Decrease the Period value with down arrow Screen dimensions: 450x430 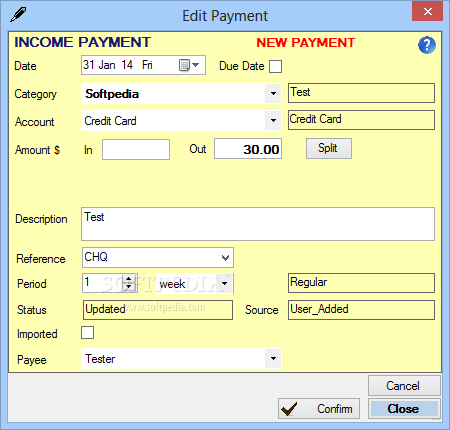coord(129,287)
